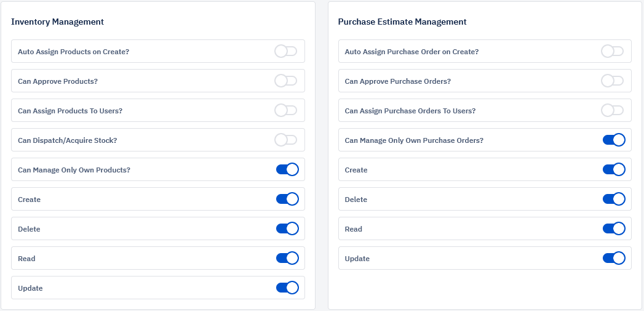Enable Auto Assign Products on Create toggle
This screenshot has width=644, height=311.
[x=286, y=51]
